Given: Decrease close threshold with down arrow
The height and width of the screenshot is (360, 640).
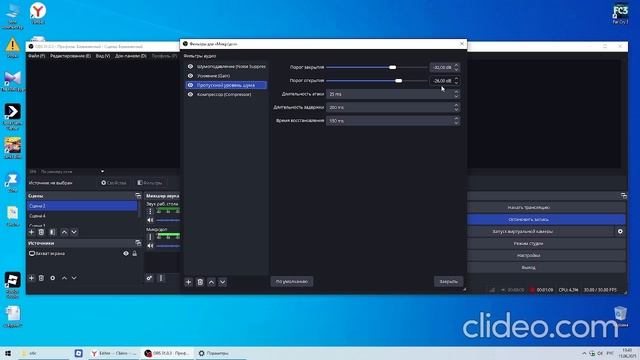Looking at the screenshot, I should tap(456, 69).
